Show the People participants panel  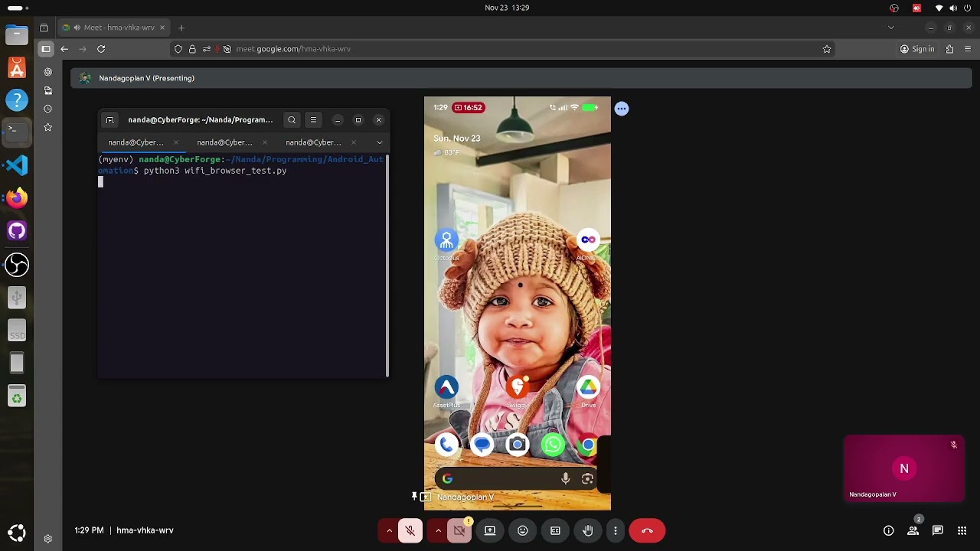click(x=913, y=530)
